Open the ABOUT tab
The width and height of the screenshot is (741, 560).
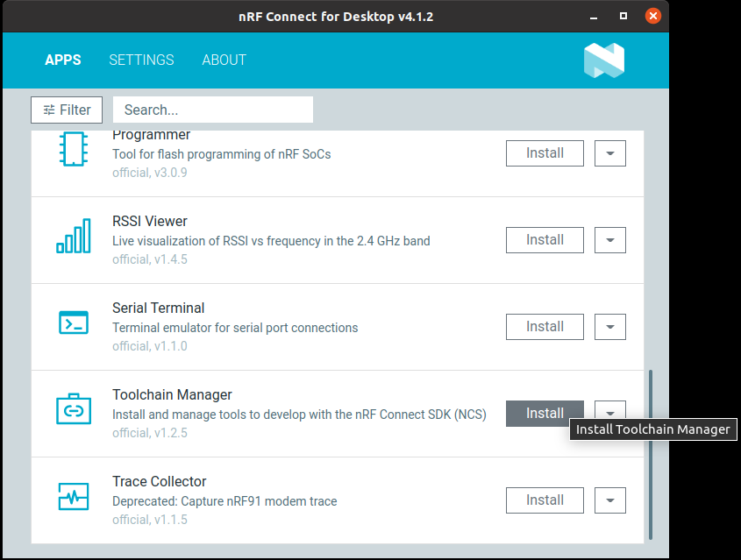pos(224,60)
